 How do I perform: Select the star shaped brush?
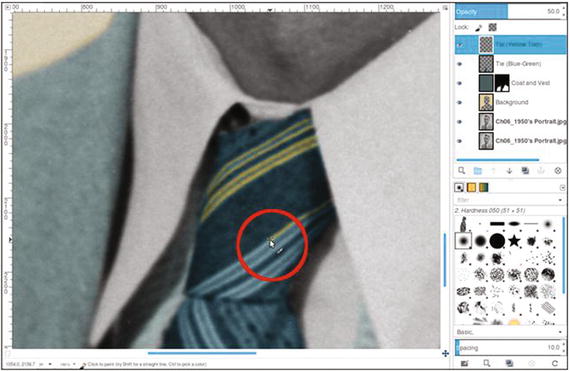coord(514,241)
